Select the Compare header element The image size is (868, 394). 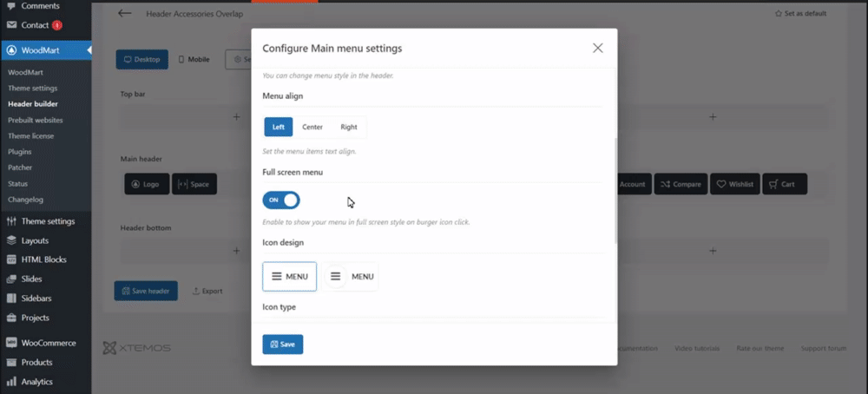[x=681, y=184]
